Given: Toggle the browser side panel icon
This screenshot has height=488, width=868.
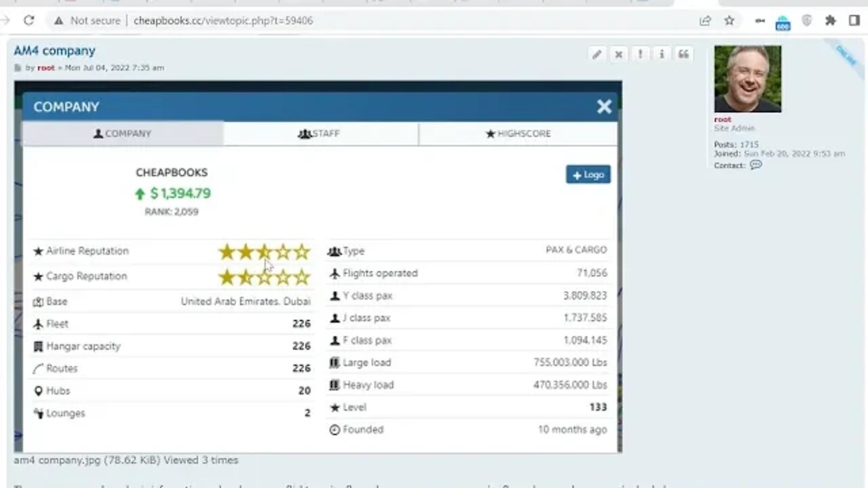Looking at the screenshot, I should click(854, 20).
